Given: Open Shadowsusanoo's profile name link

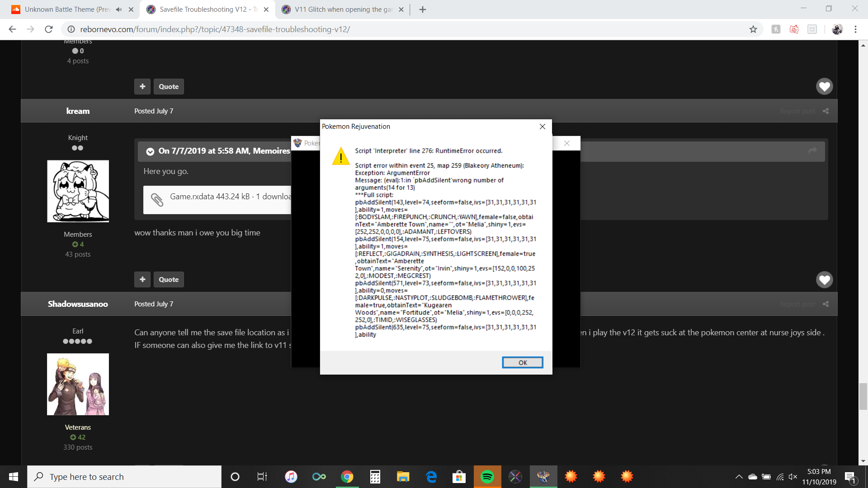Looking at the screenshot, I should [x=78, y=304].
